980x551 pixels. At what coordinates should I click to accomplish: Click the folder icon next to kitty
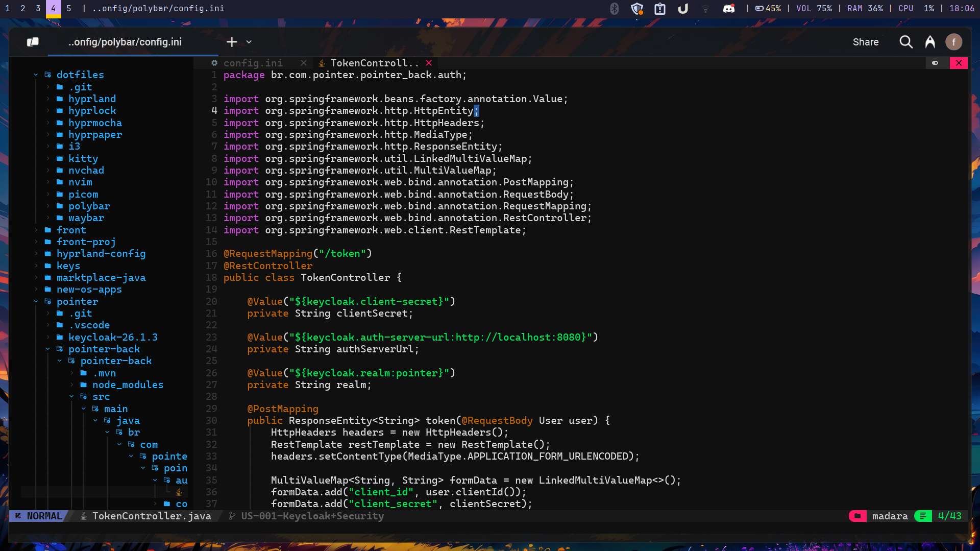(60, 159)
